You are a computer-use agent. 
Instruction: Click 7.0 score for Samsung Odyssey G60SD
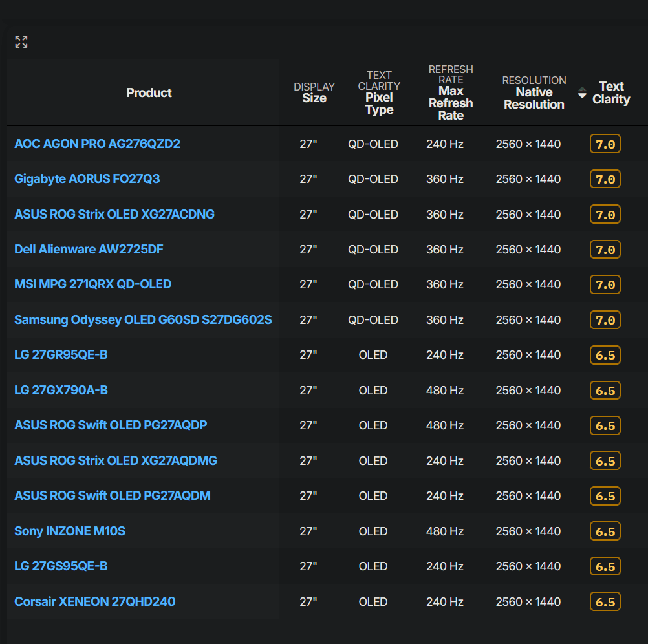(605, 319)
